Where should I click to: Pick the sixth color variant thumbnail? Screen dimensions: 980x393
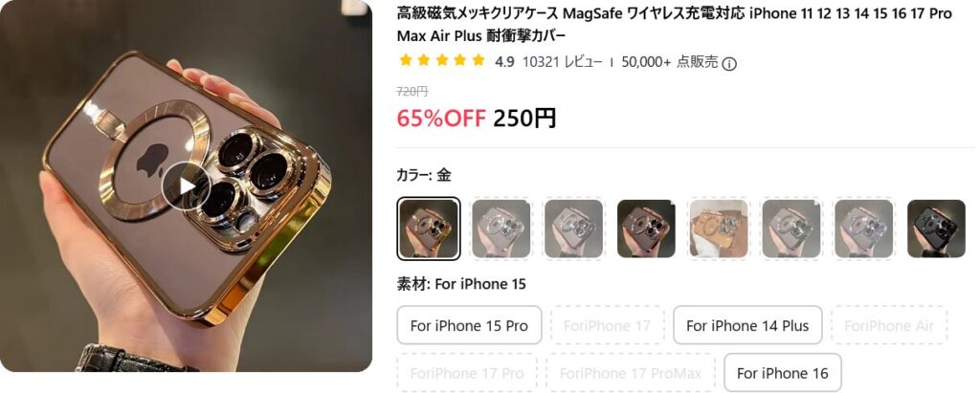tap(791, 228)
